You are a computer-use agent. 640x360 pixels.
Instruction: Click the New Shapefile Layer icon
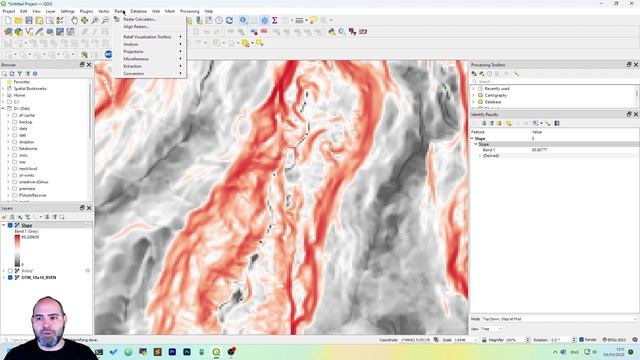(29, 31)
